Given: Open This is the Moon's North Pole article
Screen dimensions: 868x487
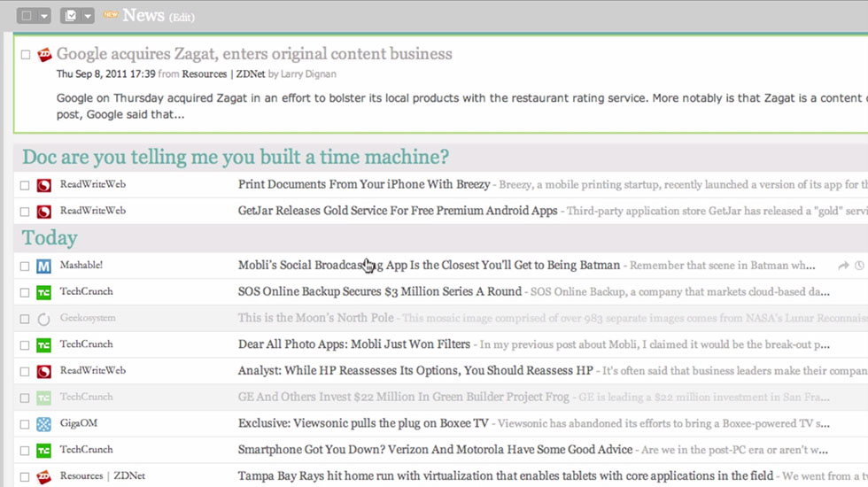Looking at the screenshot, I should coord(315,318).
